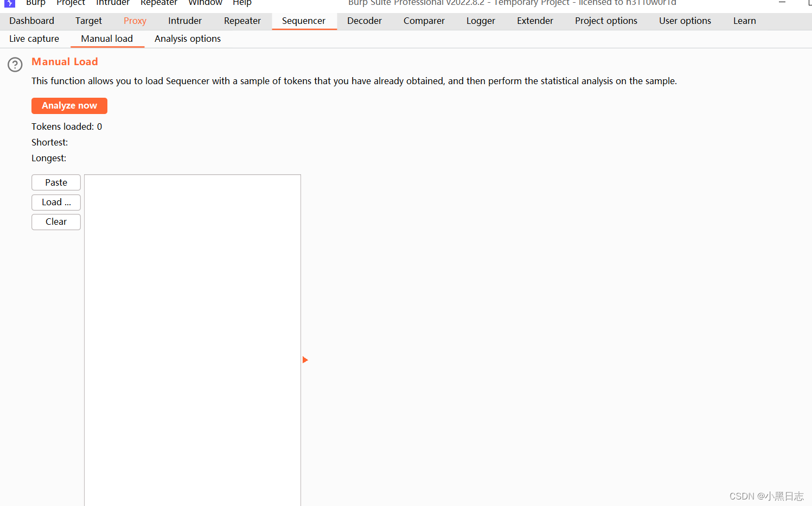Click the Clear button

[x=56, y=222]
